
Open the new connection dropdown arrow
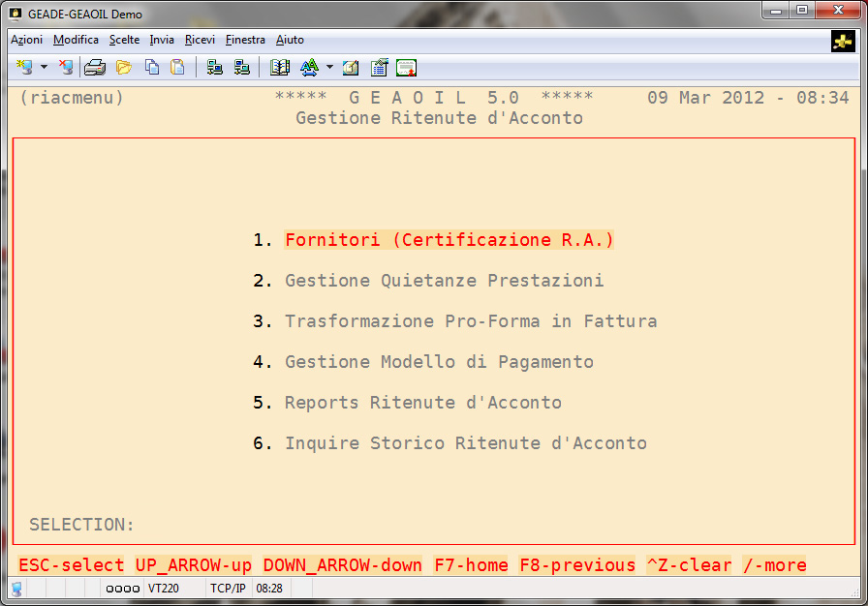(x=44, y=68)
